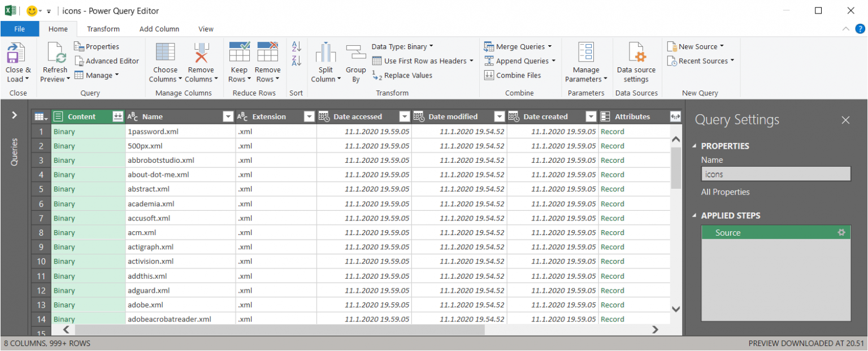
Task: Click the Remove Rows icon
Action: click(267, 52)
